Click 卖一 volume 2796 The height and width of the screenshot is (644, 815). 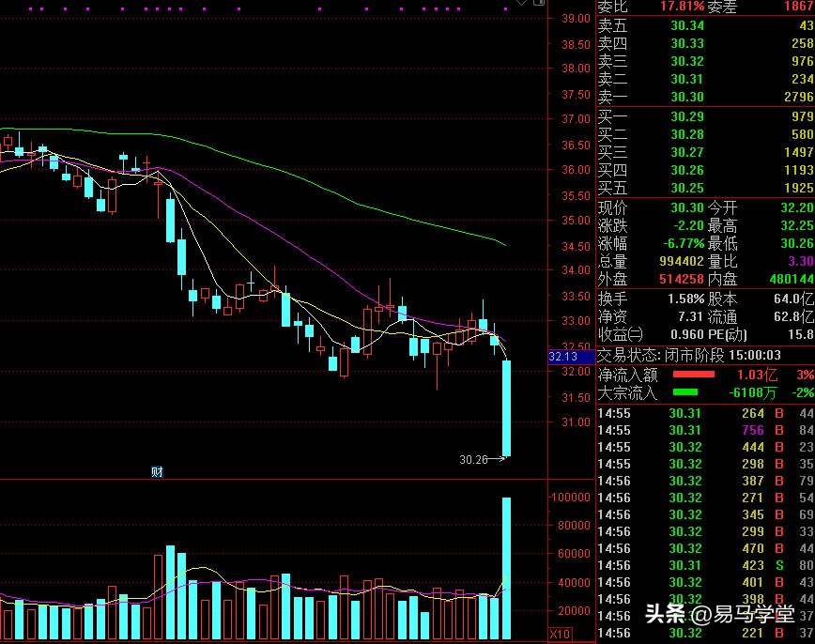[799, 97]
